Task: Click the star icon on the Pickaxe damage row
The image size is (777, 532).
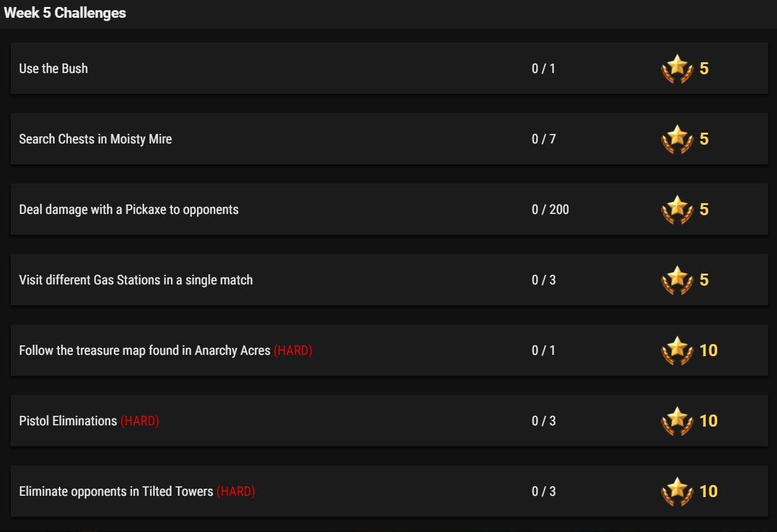Action: [677, 209]
